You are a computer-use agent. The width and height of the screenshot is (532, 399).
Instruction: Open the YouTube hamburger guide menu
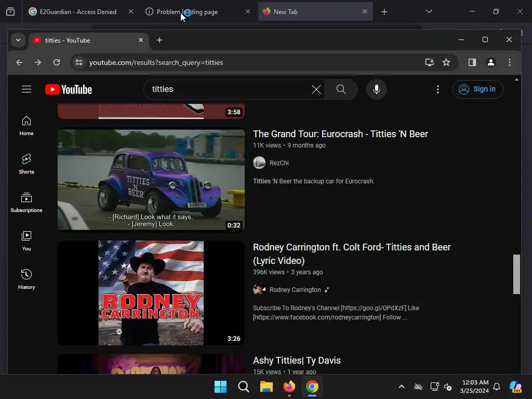(x=26, y=89)
